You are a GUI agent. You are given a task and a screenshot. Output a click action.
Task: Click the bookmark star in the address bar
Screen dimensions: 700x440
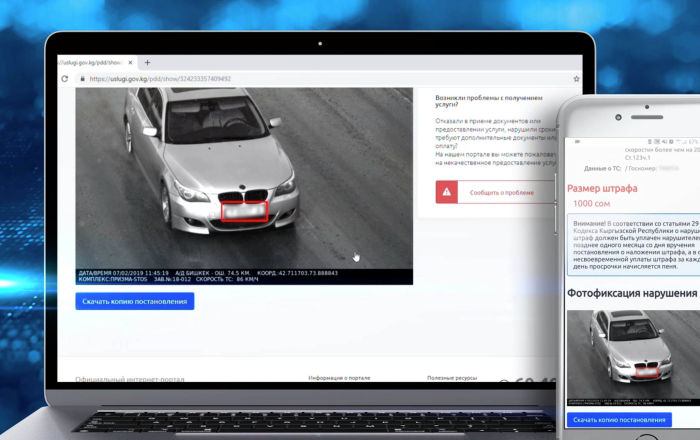pyautogui.click(x=576, y=78)
